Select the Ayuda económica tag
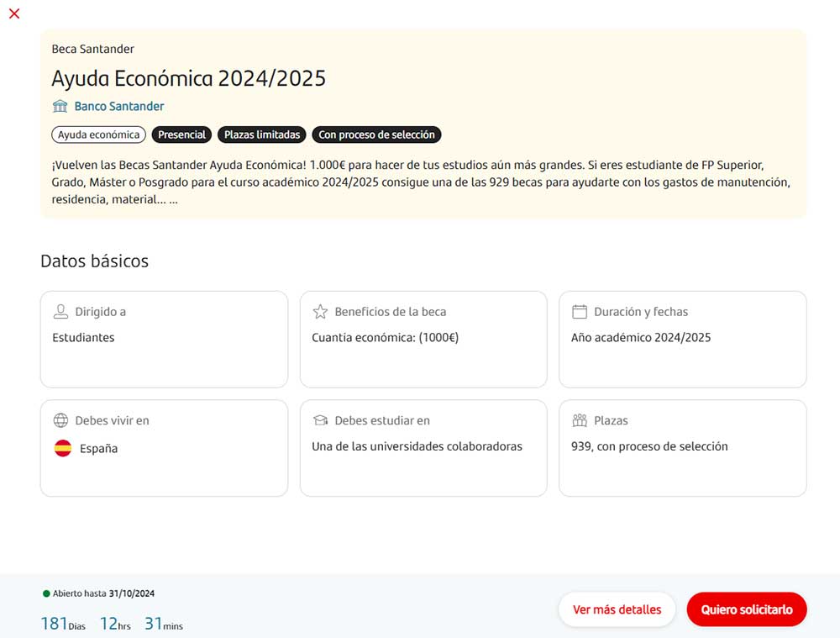Viewport: 840px width, 638px height. (x=98, y=134)
